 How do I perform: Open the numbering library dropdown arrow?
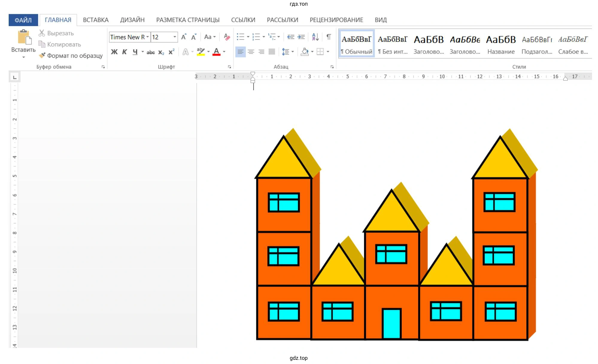coord(264,37)
